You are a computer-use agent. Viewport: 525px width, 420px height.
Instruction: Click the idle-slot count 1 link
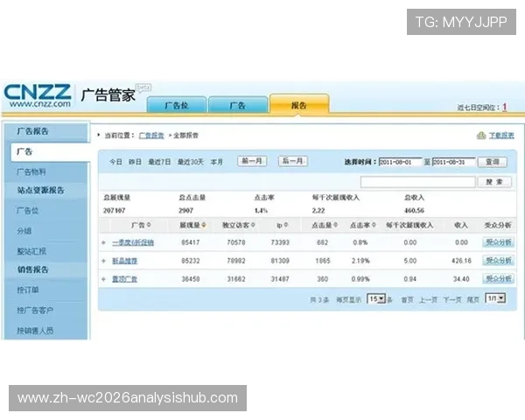pyautogui.click(x=505, y=107)
